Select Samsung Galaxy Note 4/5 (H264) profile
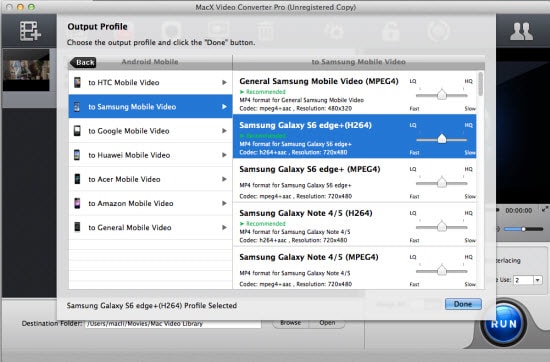 point(355,224)
